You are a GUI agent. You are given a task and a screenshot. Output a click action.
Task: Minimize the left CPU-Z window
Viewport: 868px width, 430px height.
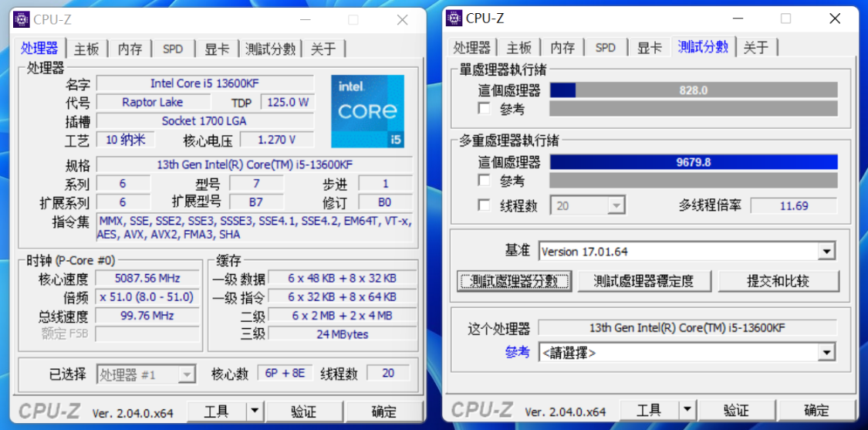pyautogui.click(x=306, y=20)
